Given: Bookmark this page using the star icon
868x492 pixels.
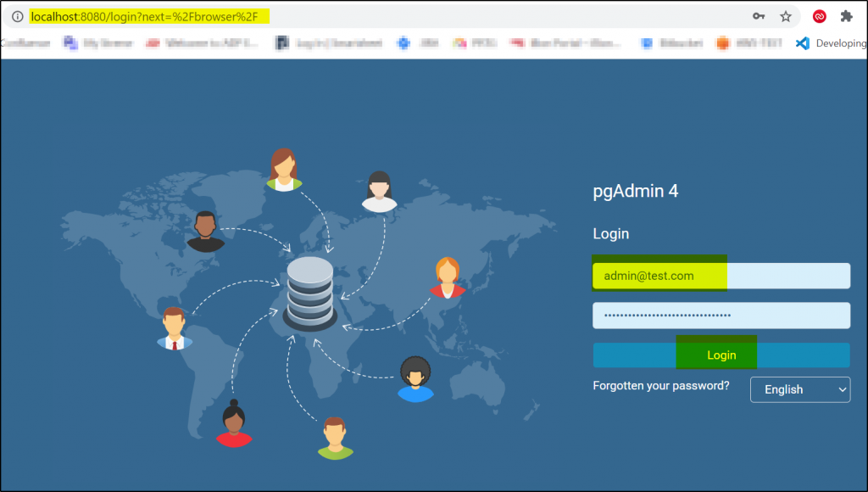Looking at the screenshot, I should click(x=786, y=16).
